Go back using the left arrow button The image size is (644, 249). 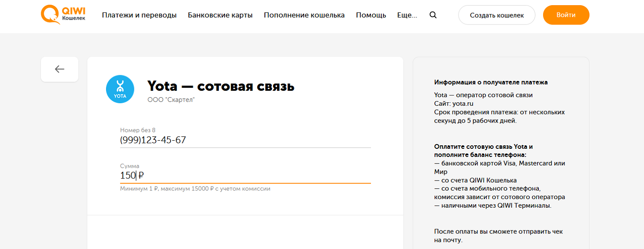(60, 69)
